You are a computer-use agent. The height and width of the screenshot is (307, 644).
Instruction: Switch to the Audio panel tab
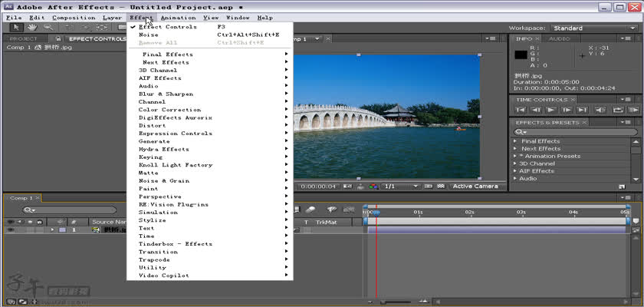tap(560, 38)
